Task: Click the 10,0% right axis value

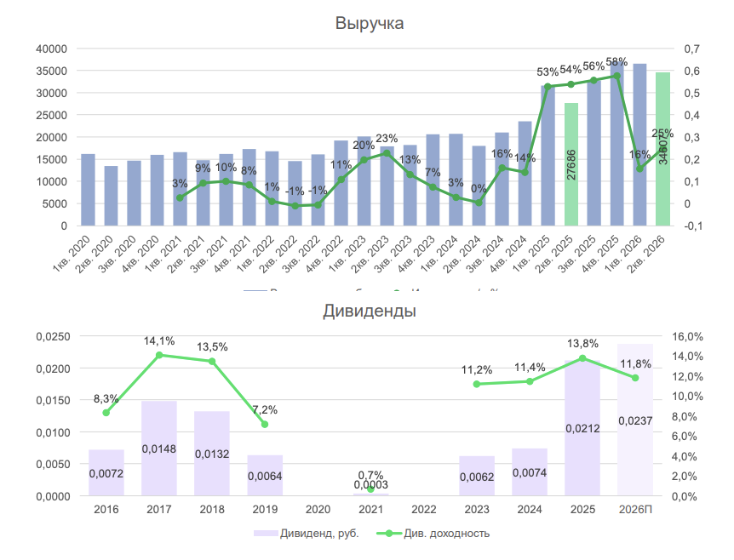Action: click(687, 397)
